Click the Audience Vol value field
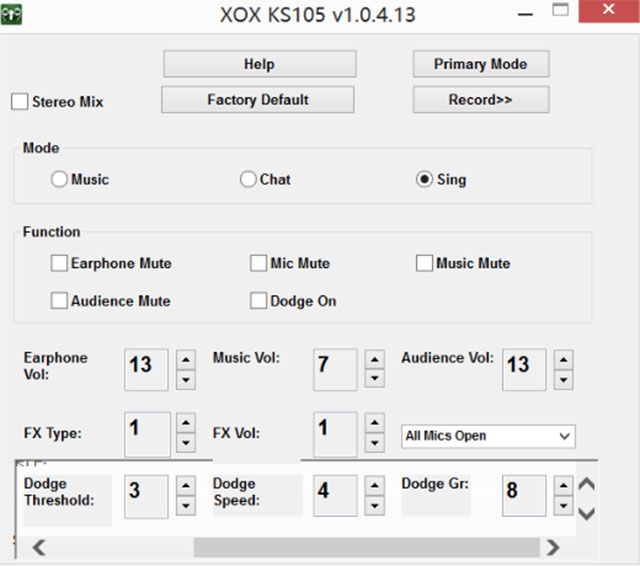Image resolution: width=640 pixels, height=566 pixels. click(x=524, y=370)
